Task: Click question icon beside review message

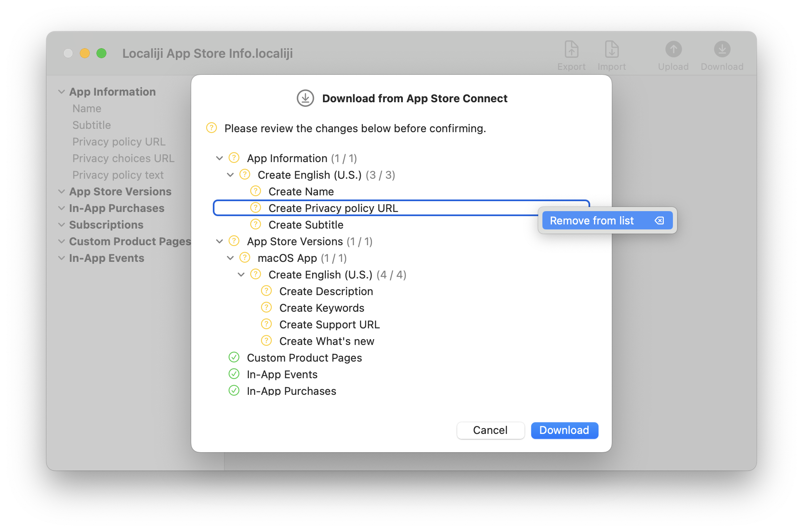Action: click(212, 128)
